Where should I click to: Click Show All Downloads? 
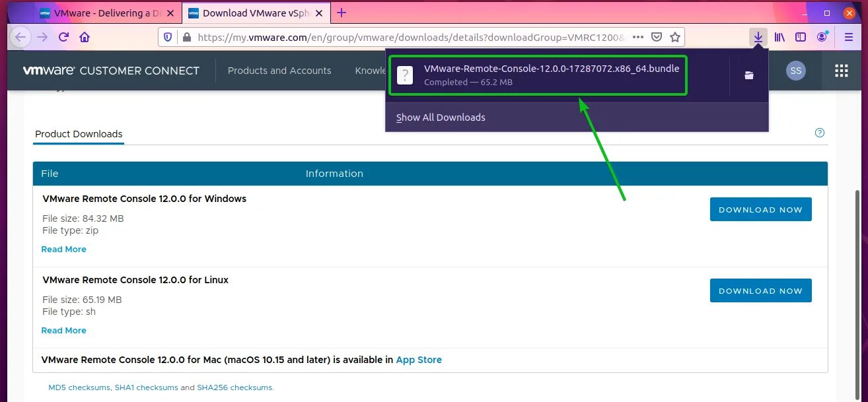(441, 117)
